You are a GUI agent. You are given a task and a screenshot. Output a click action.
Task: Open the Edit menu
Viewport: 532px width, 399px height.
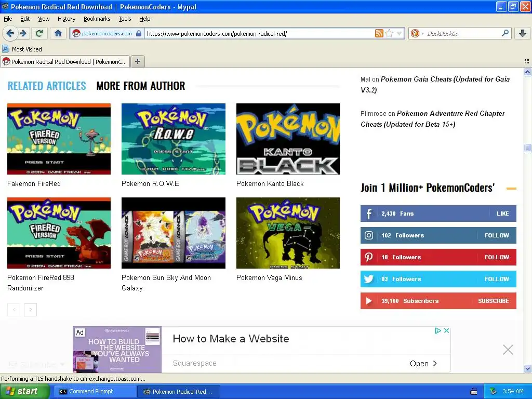(x=25, y=19)
